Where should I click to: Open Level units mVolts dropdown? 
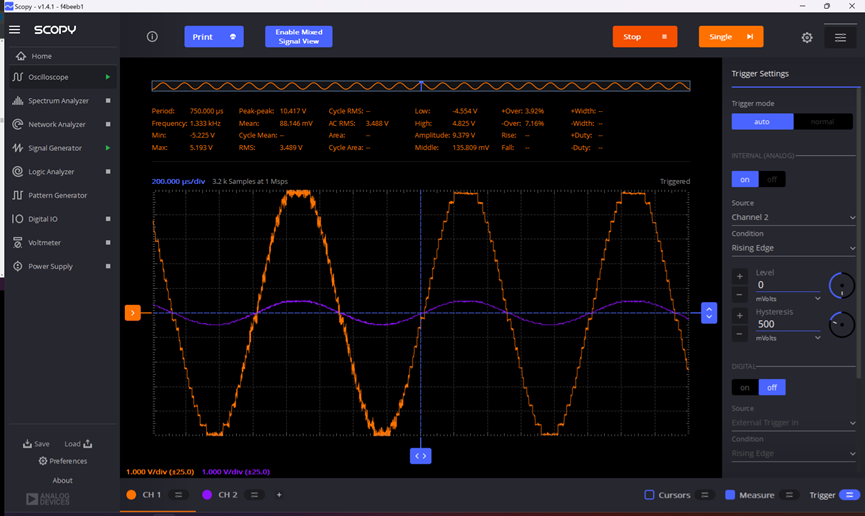[788, 299]
